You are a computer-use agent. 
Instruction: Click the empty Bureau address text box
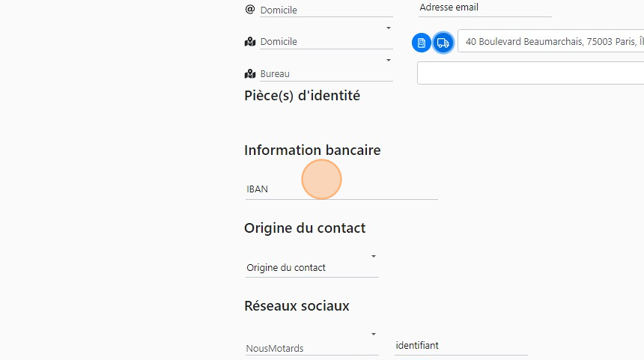530,73
